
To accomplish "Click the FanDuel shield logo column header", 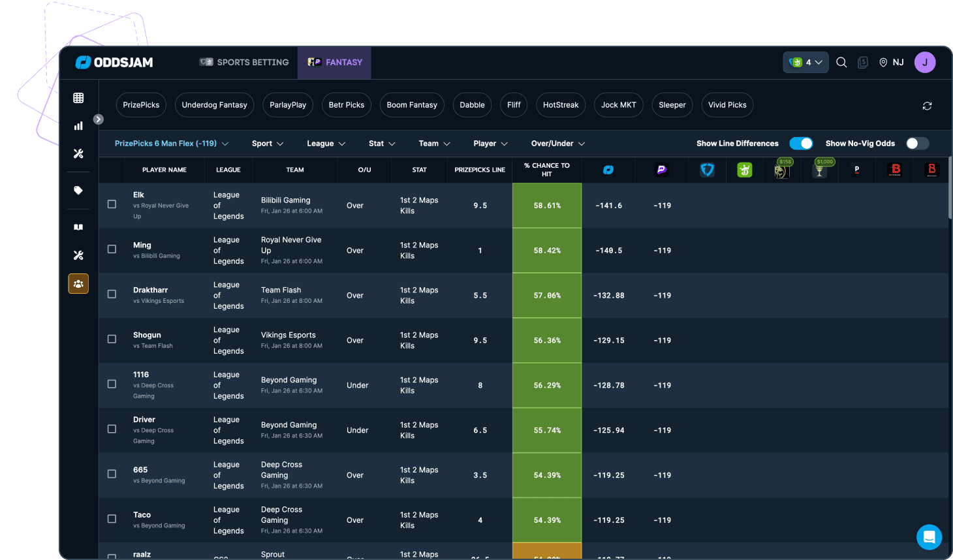I will click(708, 170).
